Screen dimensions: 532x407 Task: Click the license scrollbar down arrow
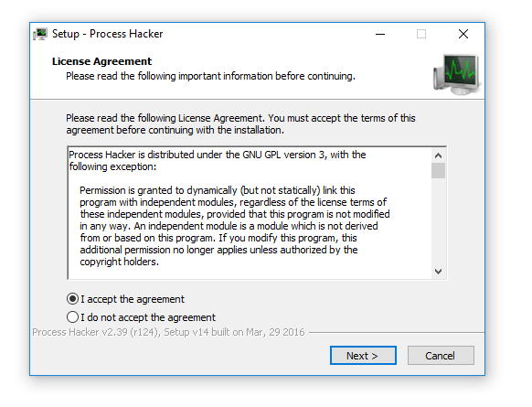439,272
